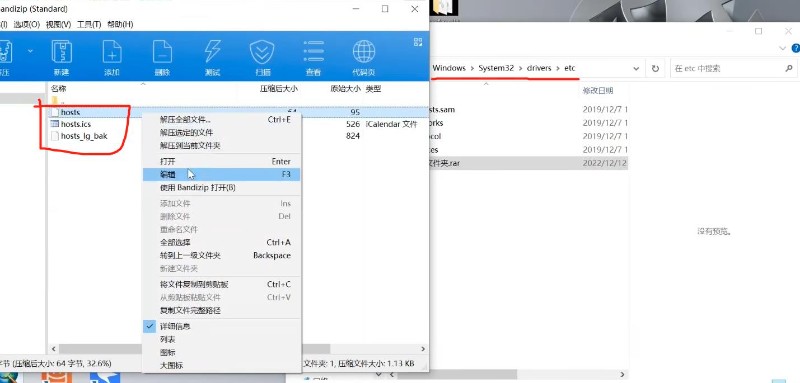Click the 查看 (View) list icon
Image resolution: width=800 pixels, height=383 pixels.
[x=313, y=52]
